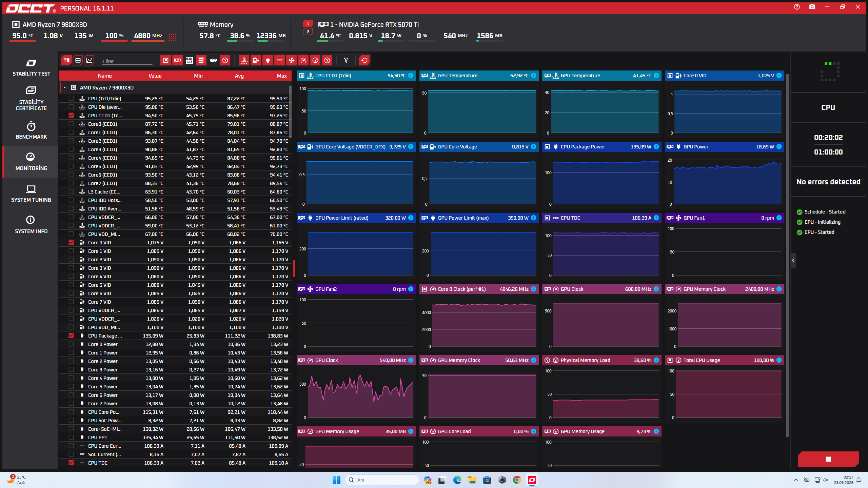Check the Core 1 Power row checkbox

71,352
